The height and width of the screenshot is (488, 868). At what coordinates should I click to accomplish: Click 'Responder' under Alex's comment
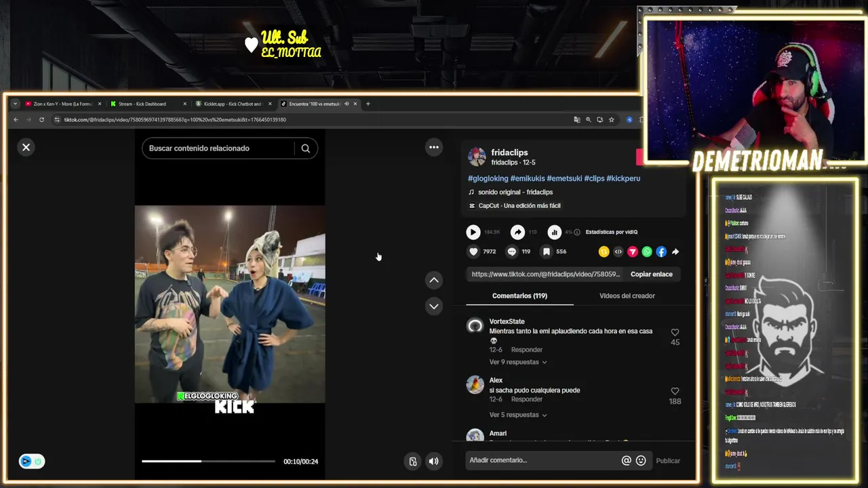[x=527, y=400]
